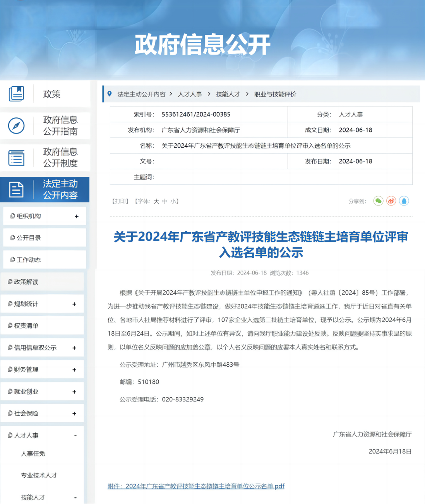Viewport: 425px width, 504px height.
Task: Click the 政府信息公开制度 list icon
Action: click(16, 157)
